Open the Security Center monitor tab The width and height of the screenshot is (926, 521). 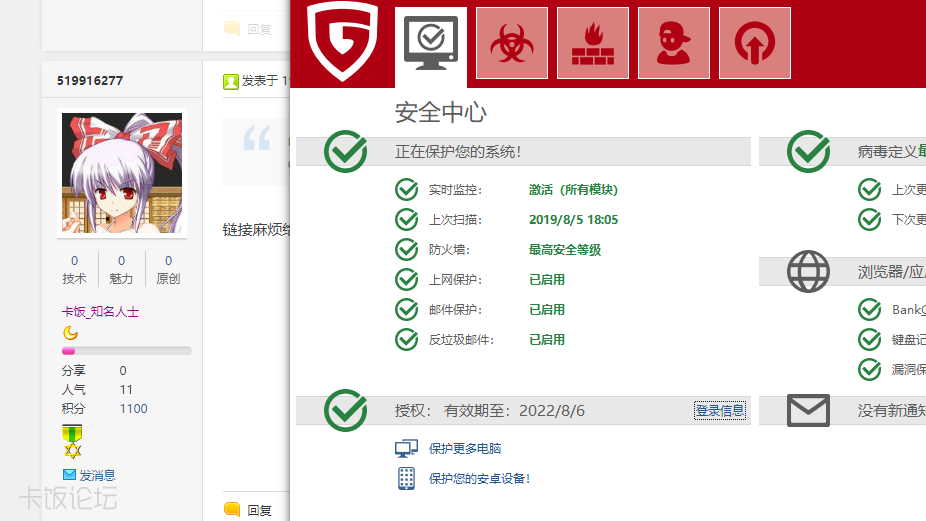430,43
